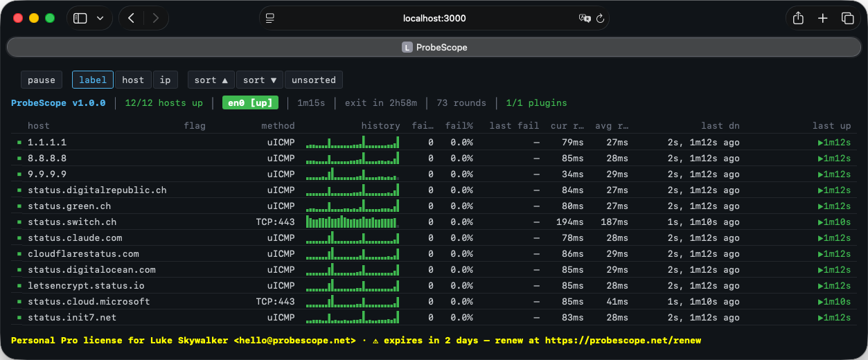
Task: Click the translate icon in address bar
Action: click(585, 19)
